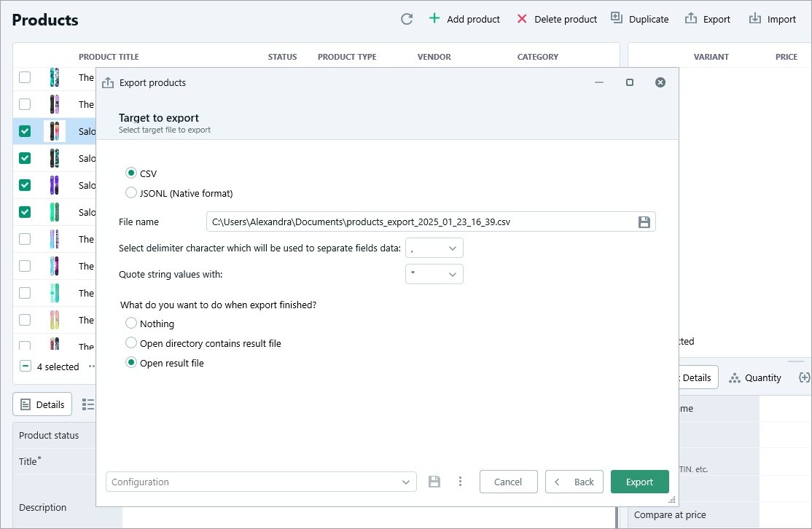Expand the Configuration combo box

(261, 482)
